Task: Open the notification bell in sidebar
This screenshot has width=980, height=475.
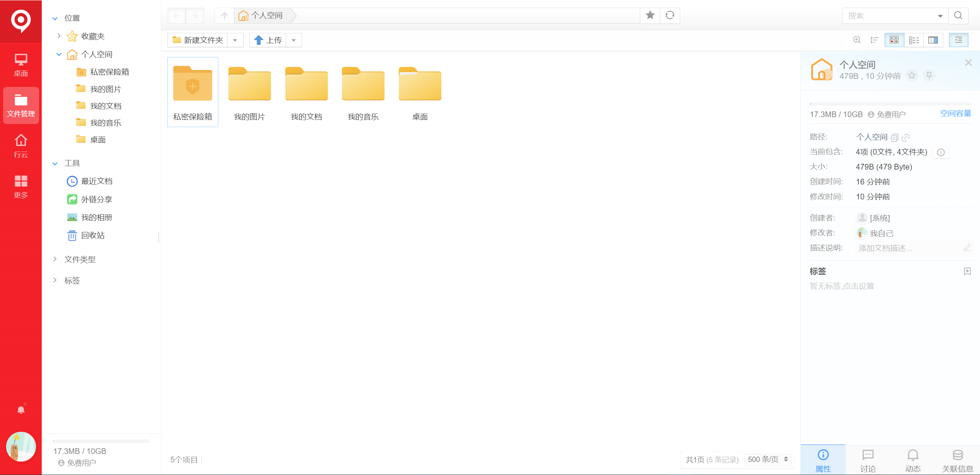Action: [21, 410]
